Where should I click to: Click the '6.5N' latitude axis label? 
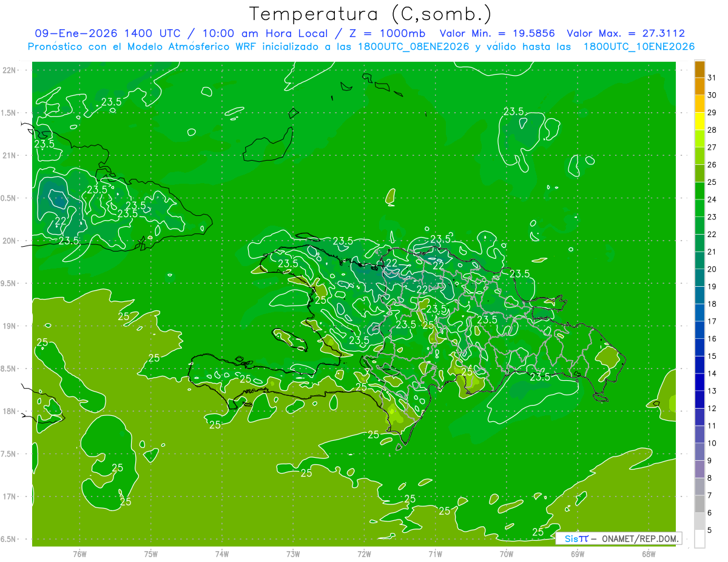8,539
